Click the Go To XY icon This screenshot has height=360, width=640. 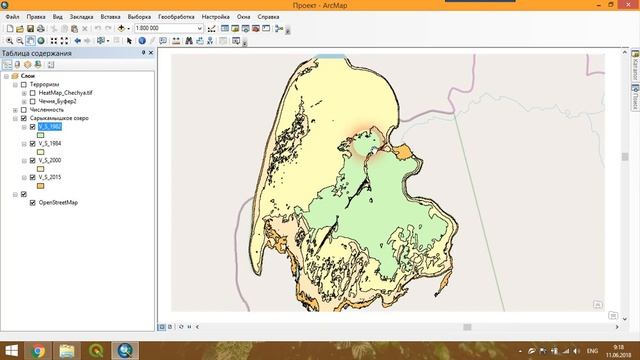point(210,41)
